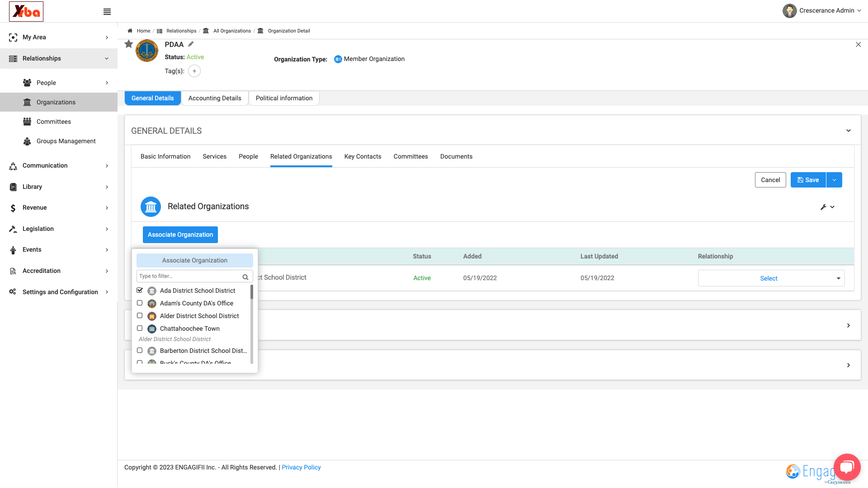
Task: Open the chat bubble widget
Action: (847, 467)
